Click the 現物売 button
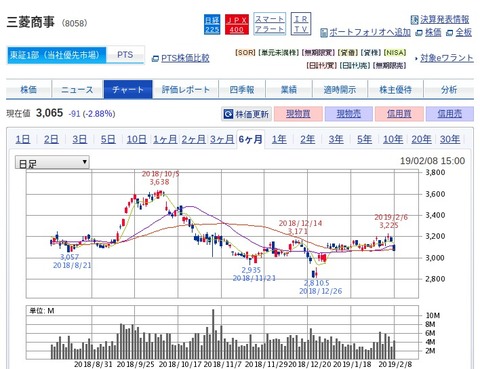 [349, 114]
